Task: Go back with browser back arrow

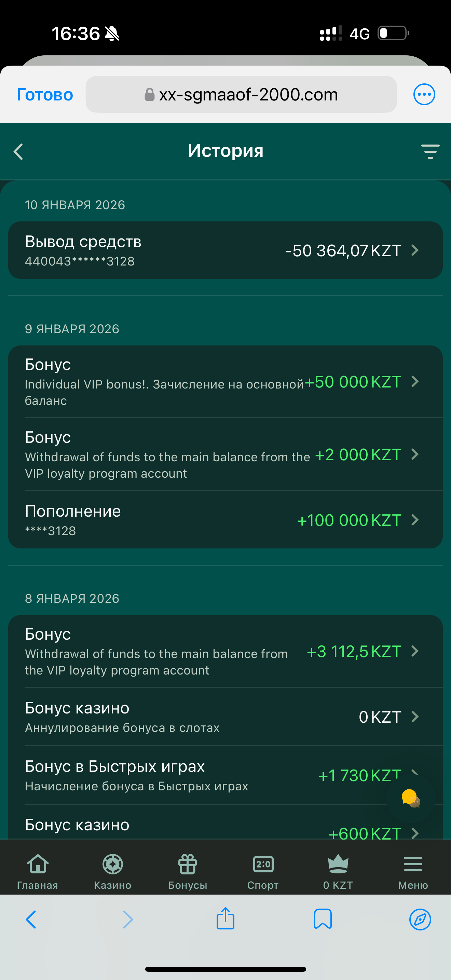Action: (31, 919)
